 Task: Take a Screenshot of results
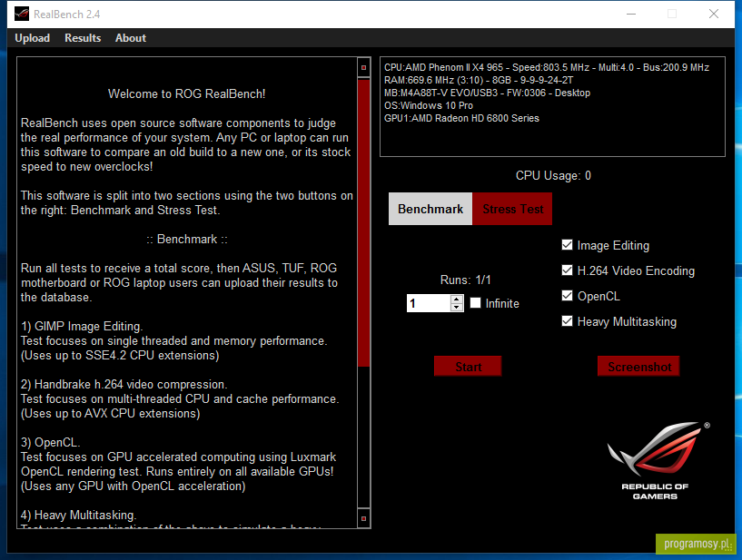[638, 367]
